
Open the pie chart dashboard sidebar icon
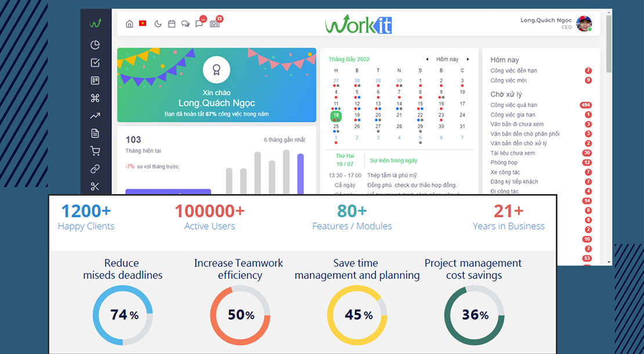(x=95, y=45)
